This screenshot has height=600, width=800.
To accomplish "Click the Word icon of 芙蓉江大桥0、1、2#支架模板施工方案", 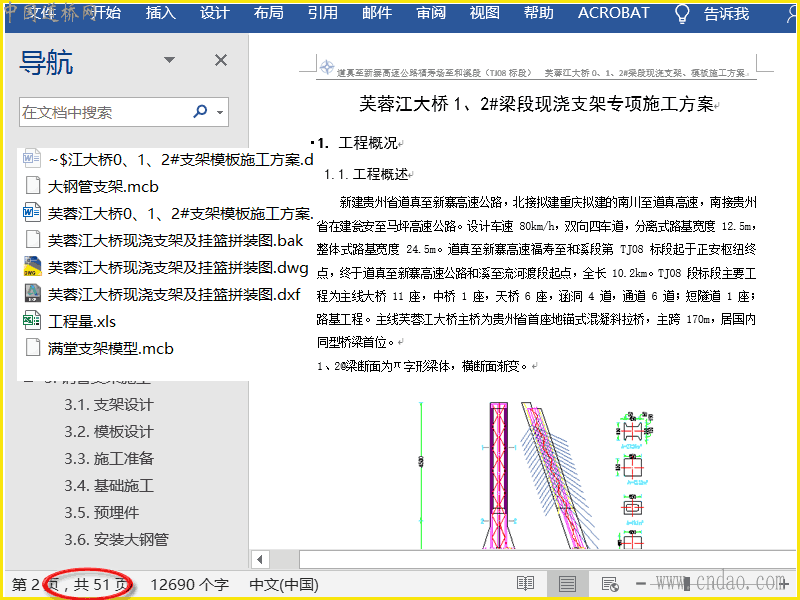I will pos(32,212).
